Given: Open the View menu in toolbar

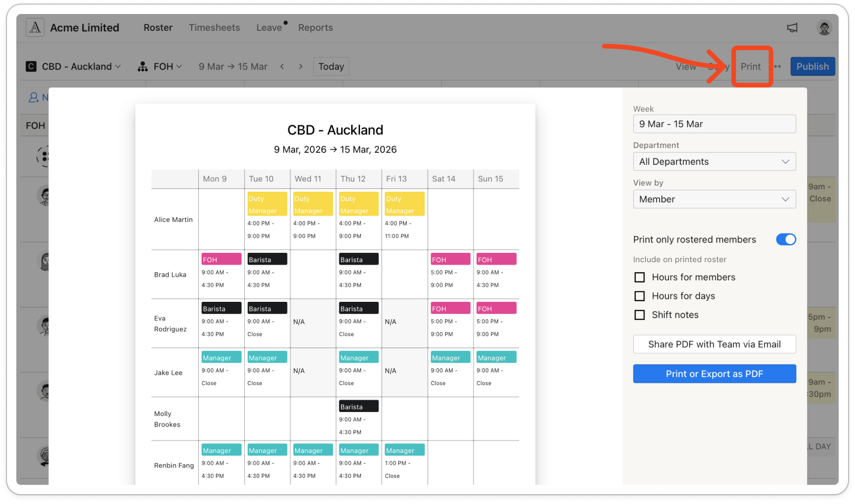Looking at the screenshot, I should click(x=686, y=66).
